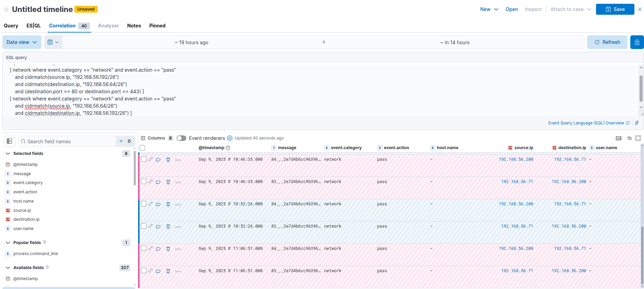Check the select-all rows checkbox in header

coord(143,148)
